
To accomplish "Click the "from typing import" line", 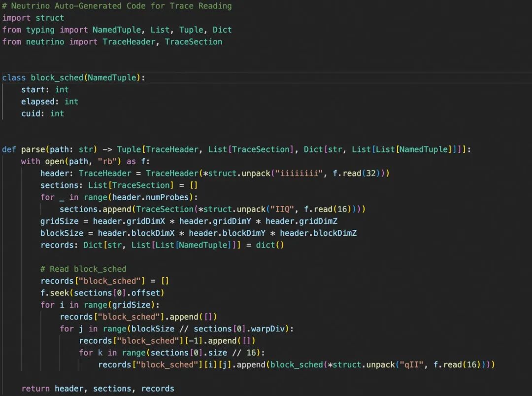I will 117,30.
